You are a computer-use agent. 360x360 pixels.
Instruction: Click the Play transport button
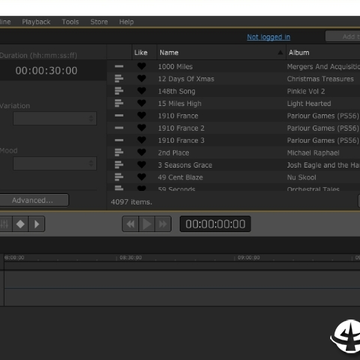coord(147,224)
